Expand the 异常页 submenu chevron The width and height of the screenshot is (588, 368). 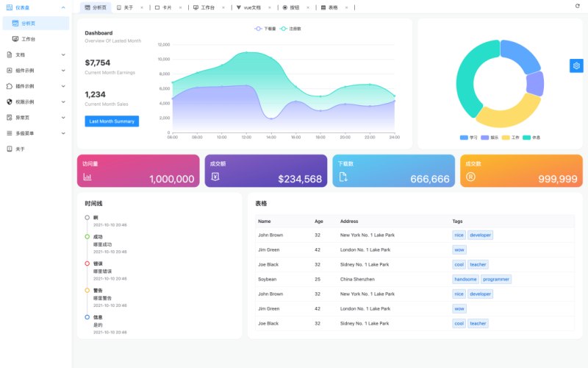(63, 118)
